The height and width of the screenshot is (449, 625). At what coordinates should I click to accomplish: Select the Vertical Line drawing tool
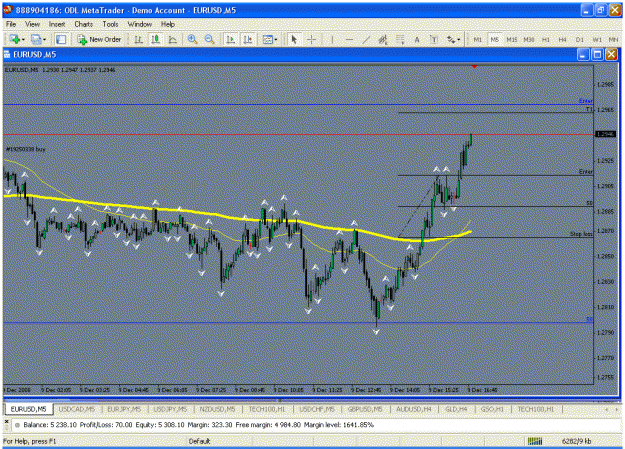[332, 39]
